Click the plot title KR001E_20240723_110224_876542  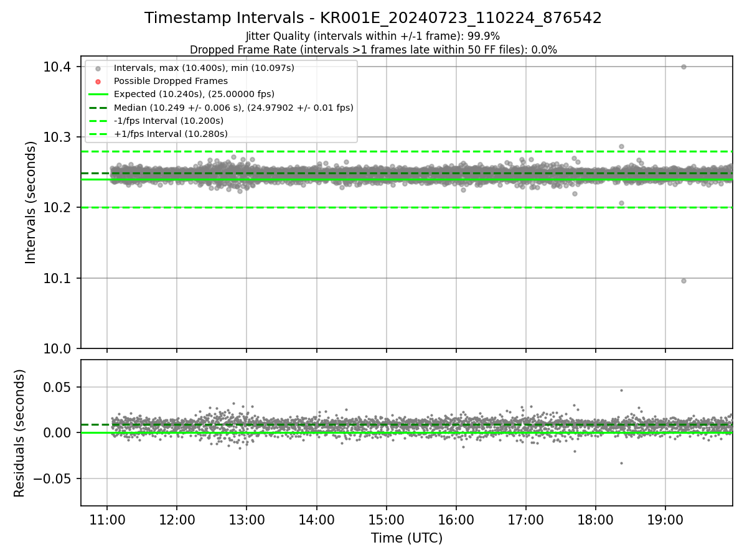tap(373, 18)
